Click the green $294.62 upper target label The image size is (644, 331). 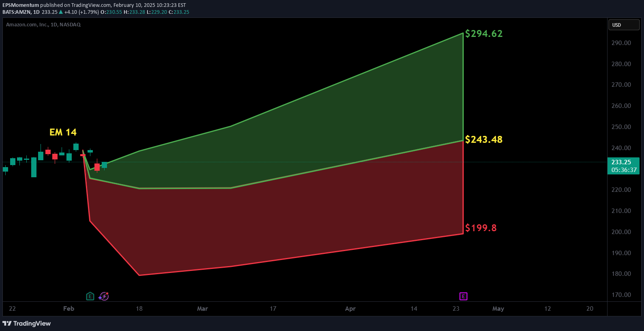484,34
